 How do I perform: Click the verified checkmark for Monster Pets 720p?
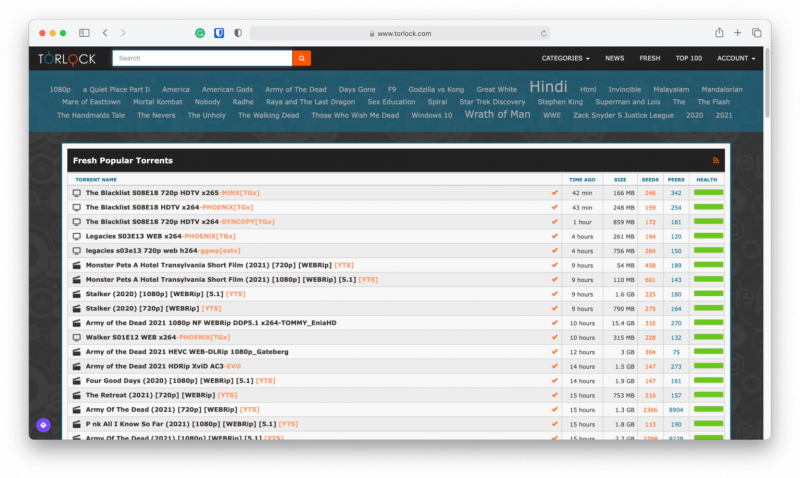pyautogui.click(x=554, y=265)
